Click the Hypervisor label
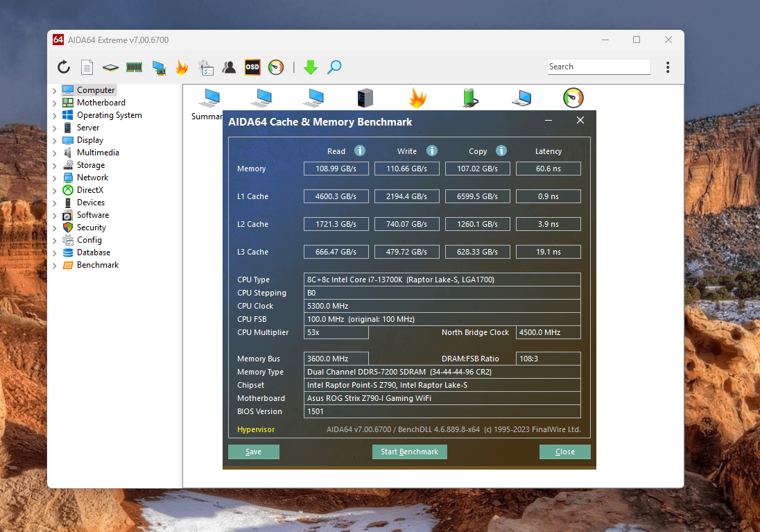The image size is (760, 532). pyautogui.click(x=256, y=429)
